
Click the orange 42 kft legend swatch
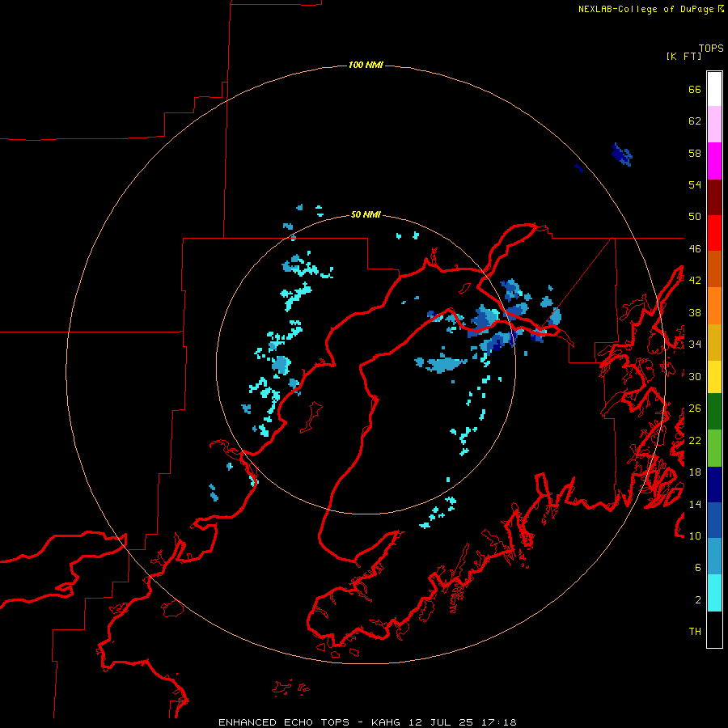pos(714,306)
